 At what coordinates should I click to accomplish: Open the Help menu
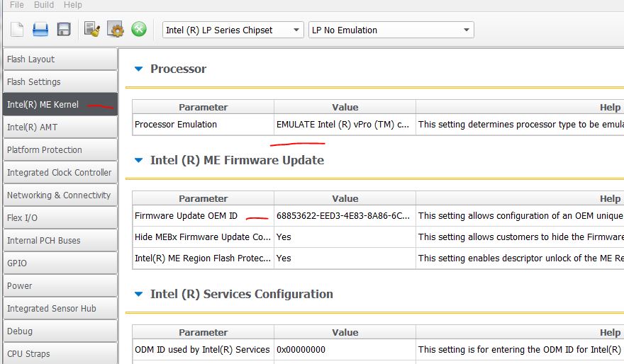72,5
